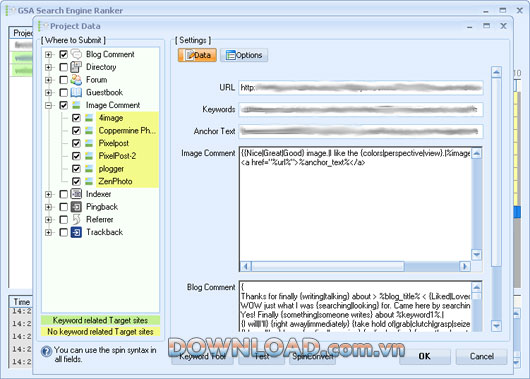Click the Cancel button
530x379 pixels.
(x=481, y=356)
